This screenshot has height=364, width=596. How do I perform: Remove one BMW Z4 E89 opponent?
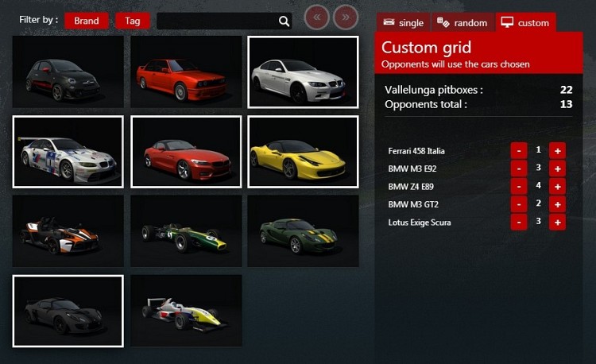coord(518,187)
